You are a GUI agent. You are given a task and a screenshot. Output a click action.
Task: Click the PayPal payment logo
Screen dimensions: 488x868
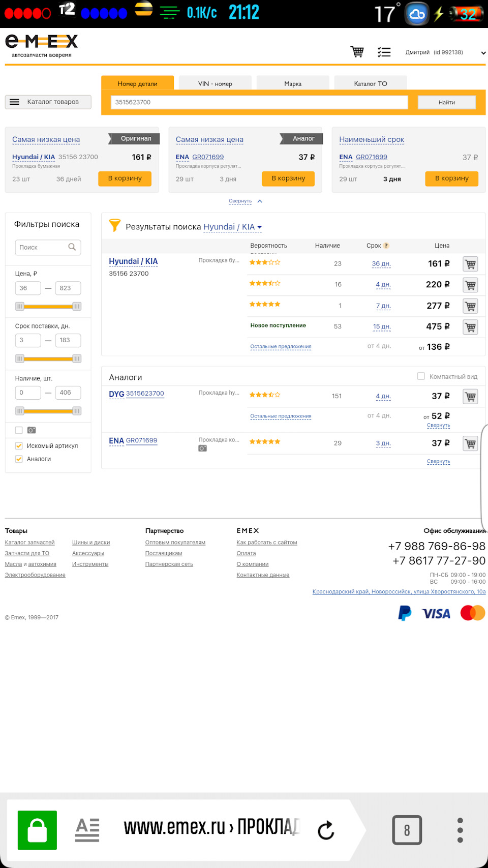point(405,613)
